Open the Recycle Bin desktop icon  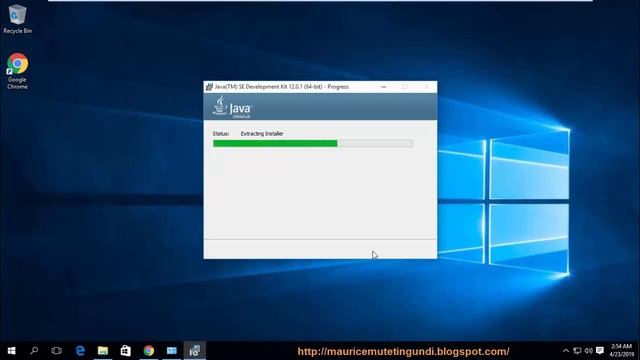(x=17, y=20)
